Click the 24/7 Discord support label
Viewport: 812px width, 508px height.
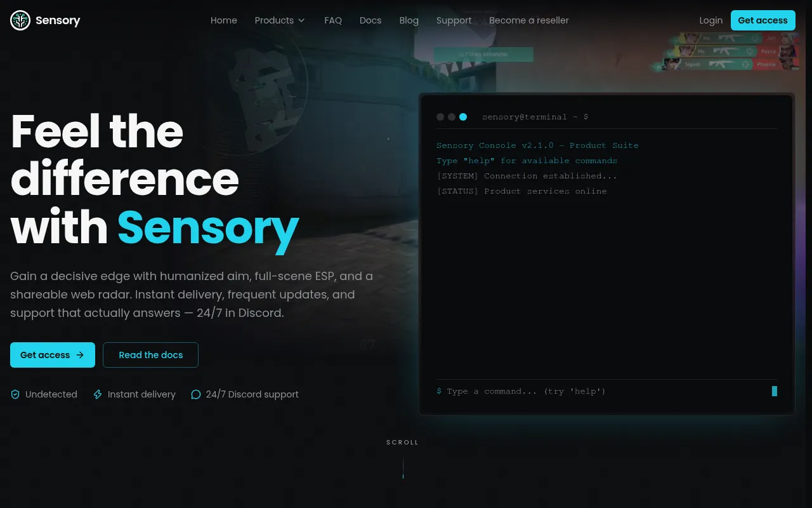pyautogui.click(x=252, y=394)
